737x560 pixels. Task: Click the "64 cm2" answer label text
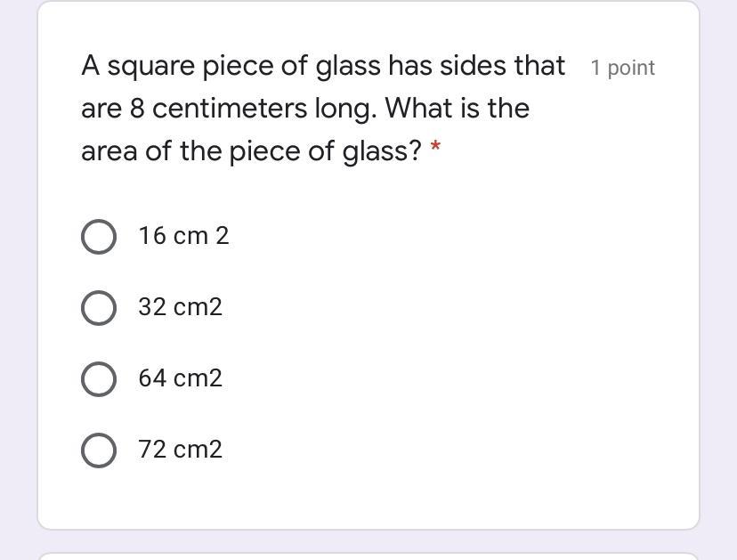coord(180,378)
